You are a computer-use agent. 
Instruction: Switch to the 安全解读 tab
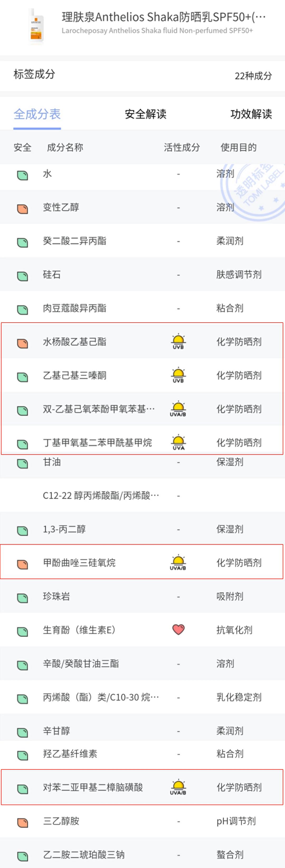click(146, 114)
